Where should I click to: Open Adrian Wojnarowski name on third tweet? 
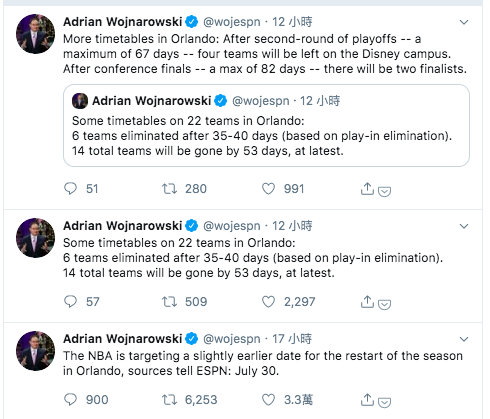(x=122, y=339)
